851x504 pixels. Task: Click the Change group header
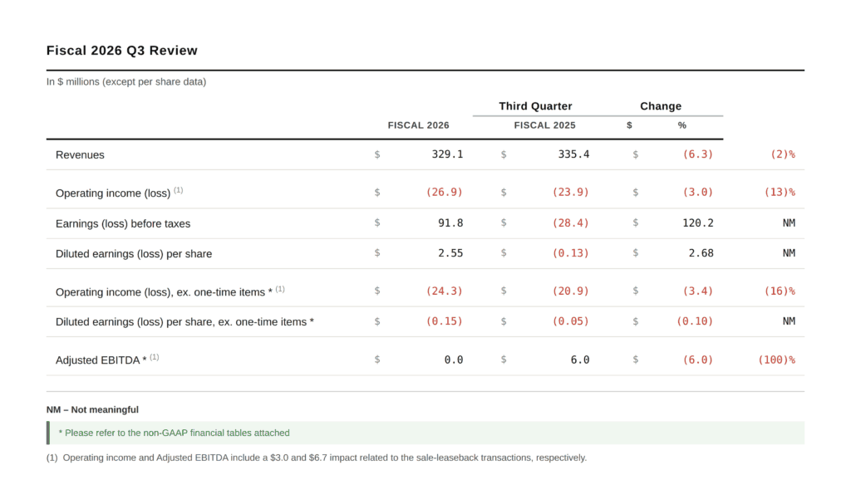(660, 106)
